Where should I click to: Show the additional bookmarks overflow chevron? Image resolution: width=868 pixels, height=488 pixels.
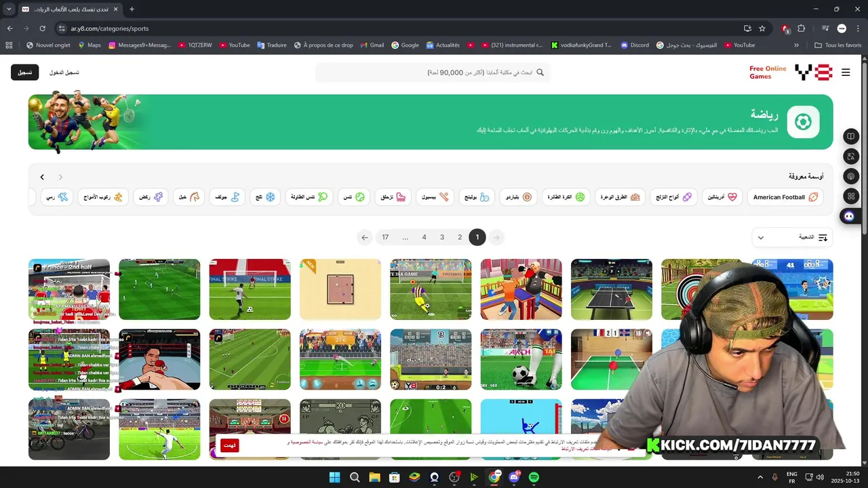[x=796, y=45]
